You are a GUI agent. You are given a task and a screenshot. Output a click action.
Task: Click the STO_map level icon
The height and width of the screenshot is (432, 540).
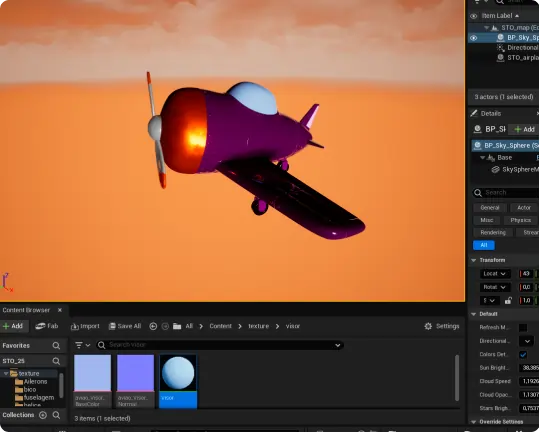coord(495,28)
